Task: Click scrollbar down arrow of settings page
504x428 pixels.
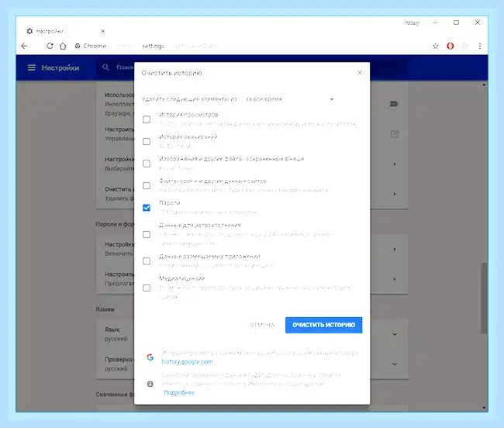Action: pos(484,408)
